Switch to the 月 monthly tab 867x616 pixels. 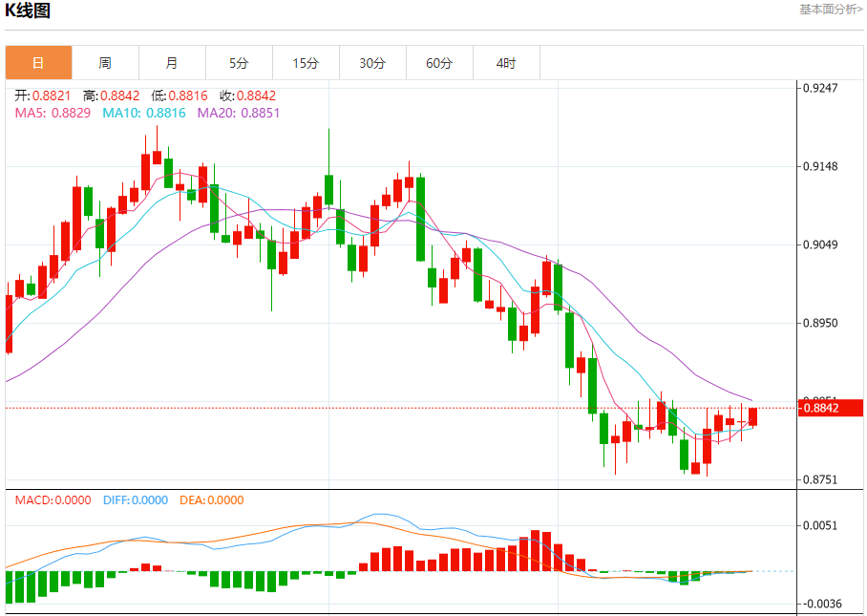[x=172, y=63]
